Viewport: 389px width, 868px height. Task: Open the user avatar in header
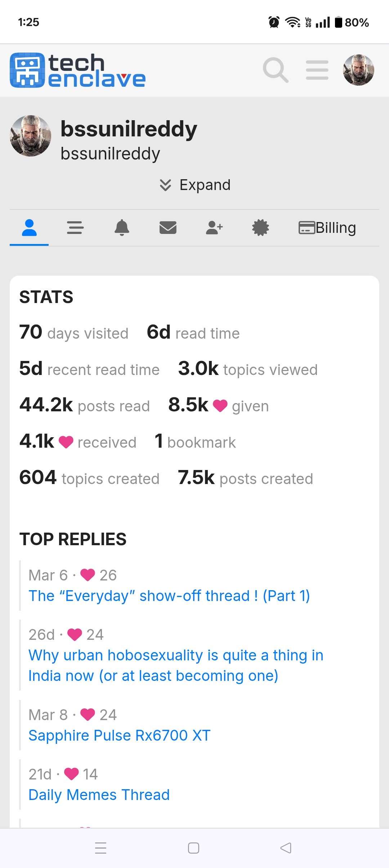[358, 70]
